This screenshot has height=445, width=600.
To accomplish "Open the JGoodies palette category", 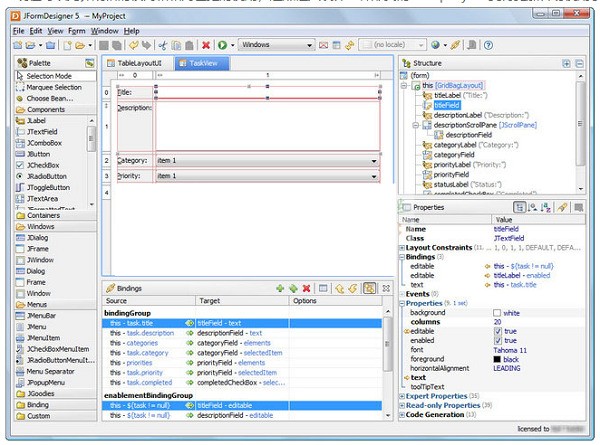I will pos(42,394).
